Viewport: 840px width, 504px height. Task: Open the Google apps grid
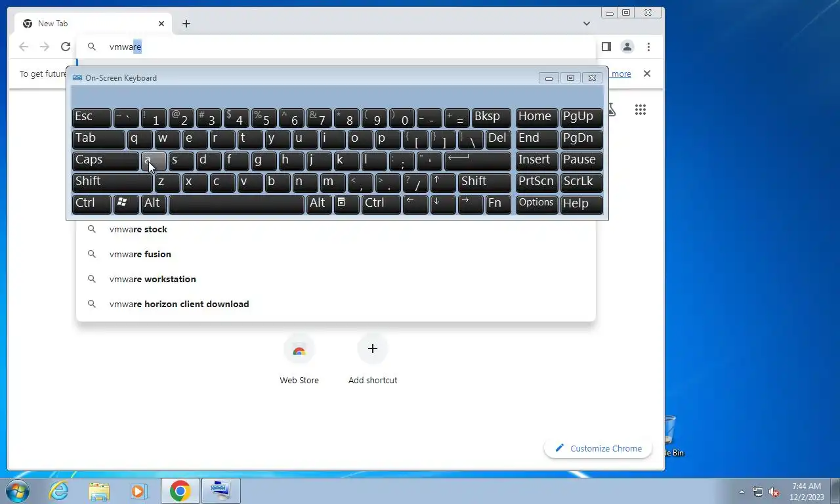(x=640, y=110)
